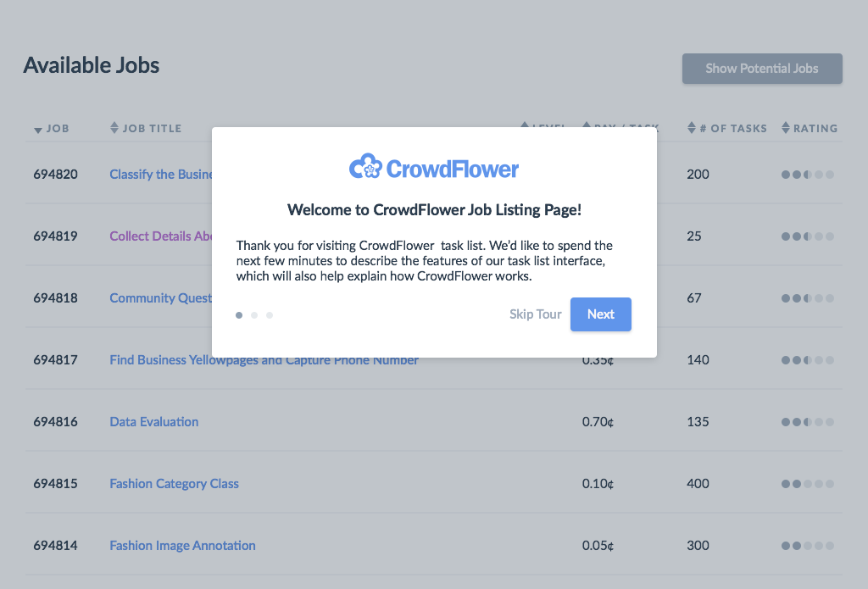Open the Fashion Image Annotation job
Screen dimensions: 868x589
pyautogui.click(x=183, y=546)
